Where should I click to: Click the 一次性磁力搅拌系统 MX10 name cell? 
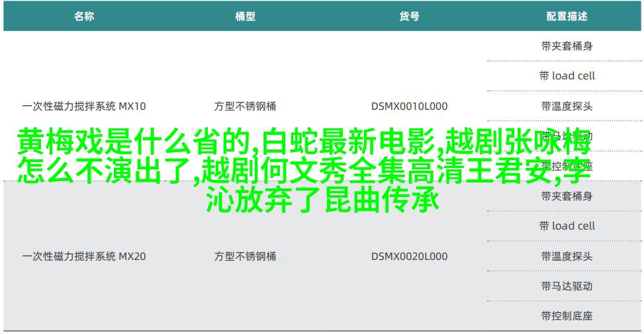(x=83, y=106)
